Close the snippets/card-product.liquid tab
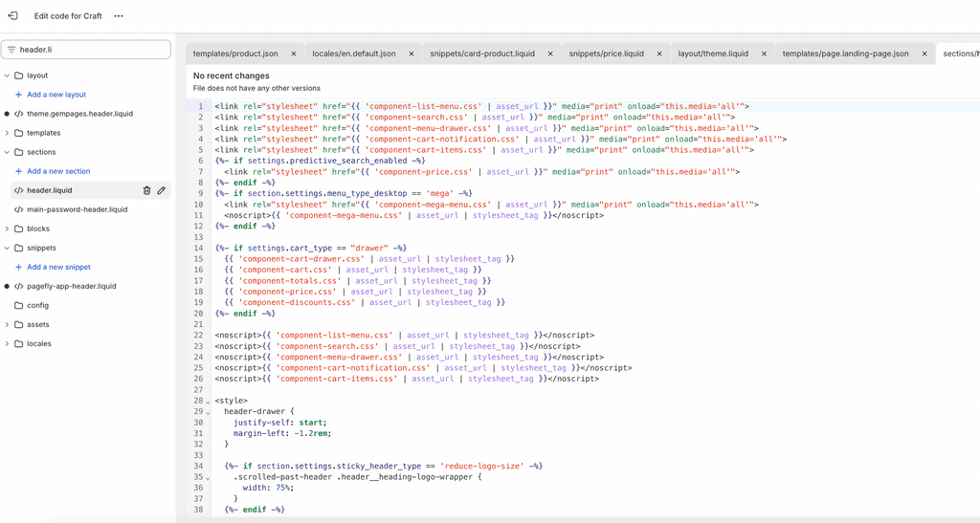Image resolution: width=980 pixels, height=523 pixels. (x=550, y=54)
